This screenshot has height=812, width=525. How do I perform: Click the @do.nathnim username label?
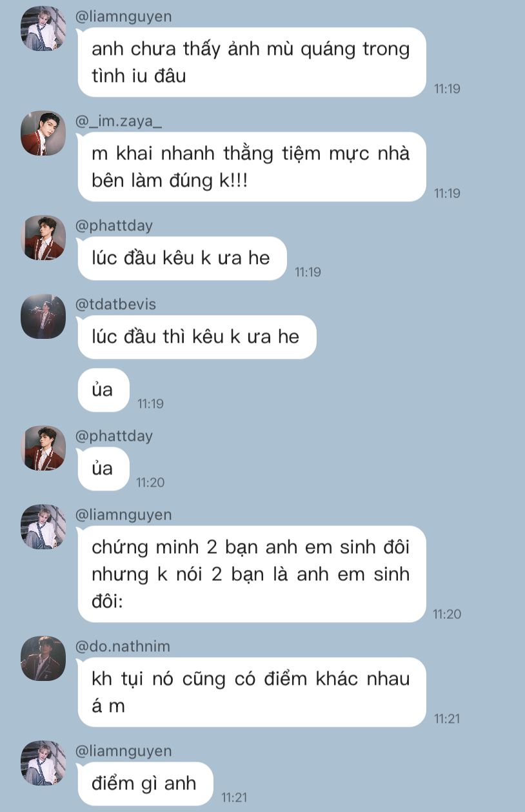coord(123,647)
